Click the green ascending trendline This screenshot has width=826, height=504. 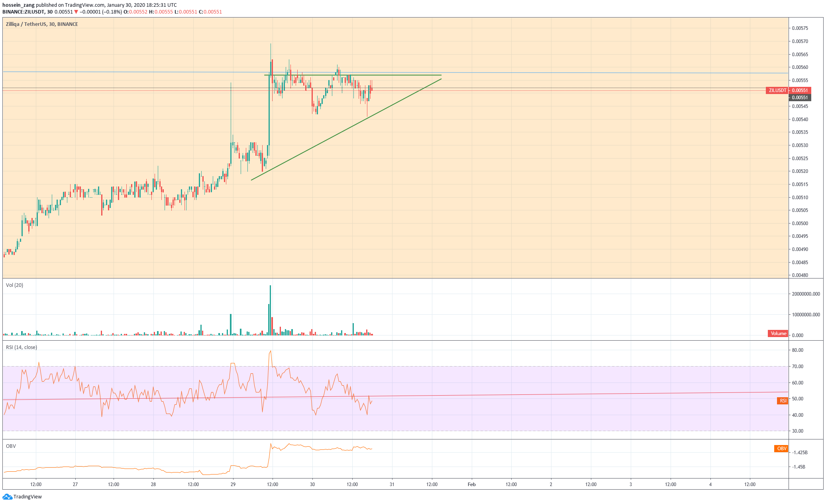click(x=346, y=129)
